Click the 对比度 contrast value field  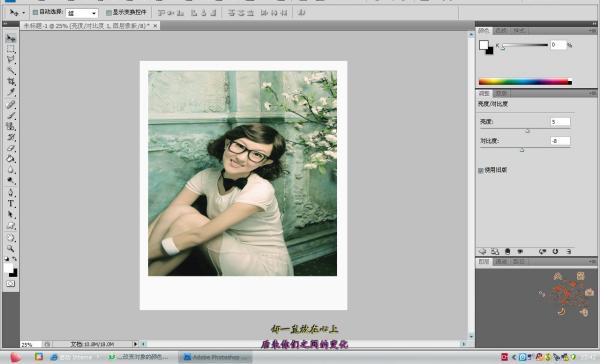(x=560, y=141)
